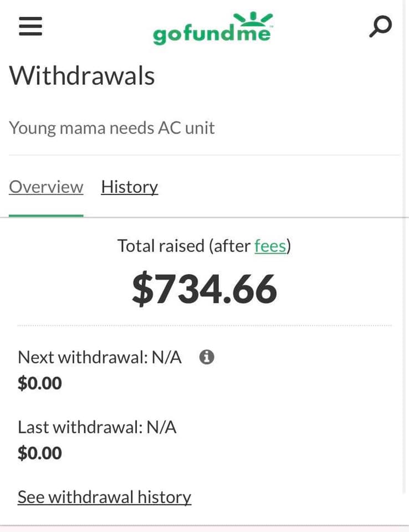Click the dotted divider below the total
The height and width of the screenshot is (532, 409).
coord(204,325)
